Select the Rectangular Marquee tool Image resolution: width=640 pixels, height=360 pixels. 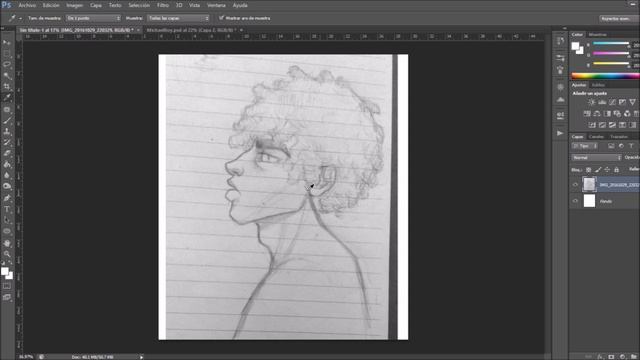[7, 53]
